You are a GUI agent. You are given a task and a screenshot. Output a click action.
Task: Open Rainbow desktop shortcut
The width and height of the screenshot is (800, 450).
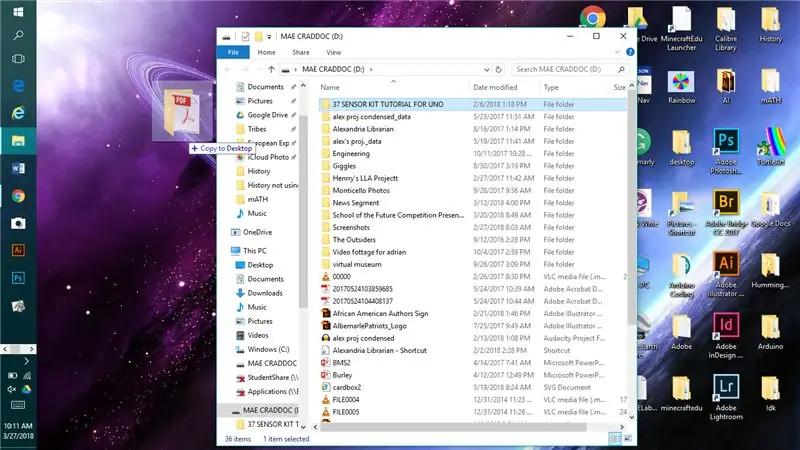[x=681, y=87]
